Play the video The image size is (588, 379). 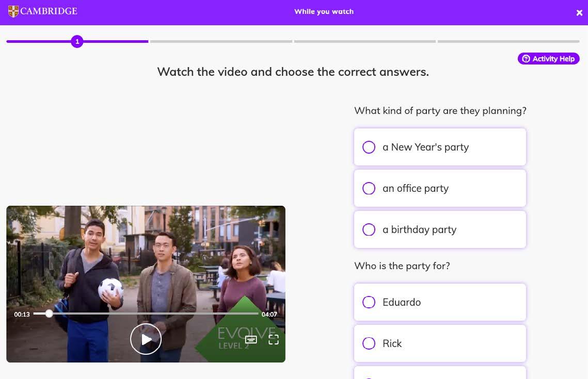pyautogui.click(x=146, y=339)
